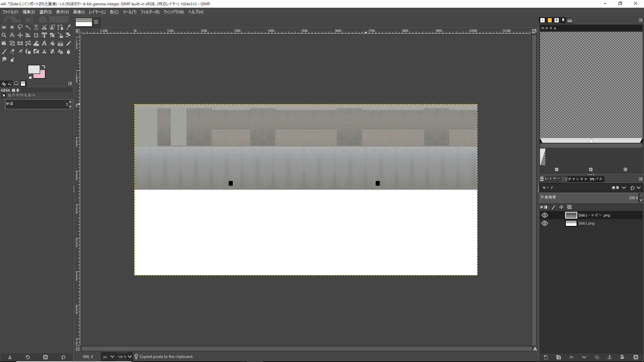This screenshot has height=362, width=644.
Task: Select the Zoom magnifier tool
Action: tap(4, 35)
